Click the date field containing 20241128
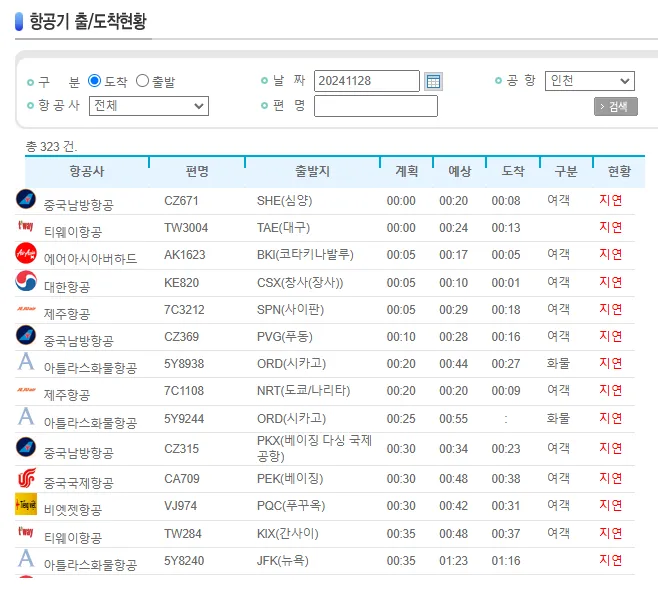Screen dimensions: 658x591 (x=367, y=81)
